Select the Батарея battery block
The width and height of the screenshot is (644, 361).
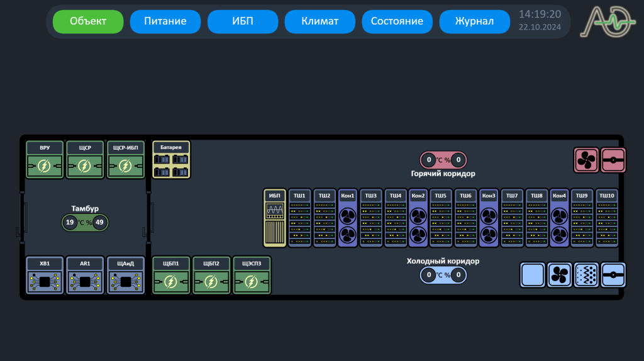tap(171, 160)
